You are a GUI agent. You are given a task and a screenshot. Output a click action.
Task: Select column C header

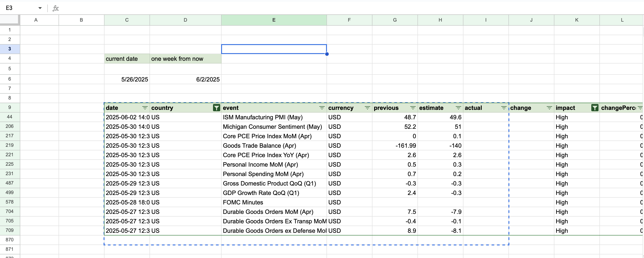click(x=127, y=20)
